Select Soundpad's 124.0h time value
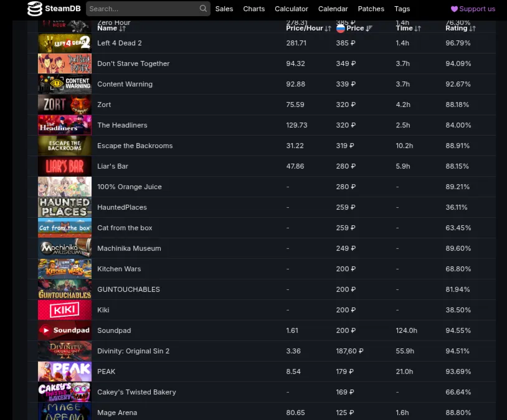The image size is (507, 420). tap(407, 330)
